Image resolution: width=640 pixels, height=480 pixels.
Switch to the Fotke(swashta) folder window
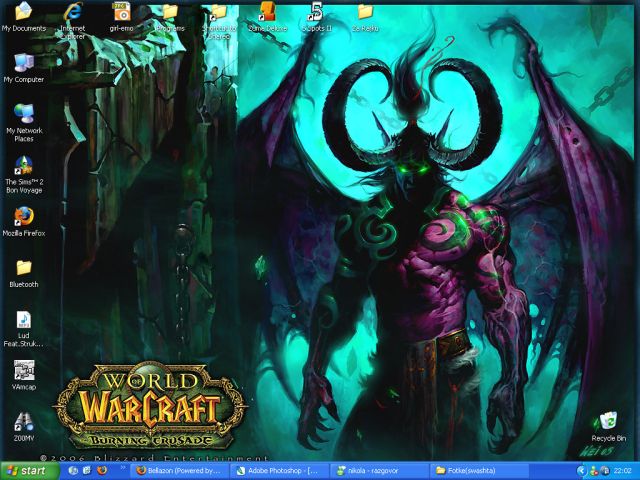tap(477, 470)
